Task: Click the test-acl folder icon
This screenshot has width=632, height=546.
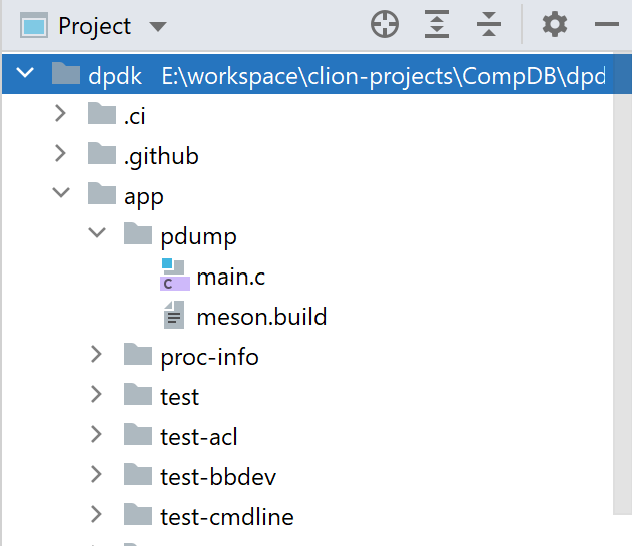Action: (138, 434)
